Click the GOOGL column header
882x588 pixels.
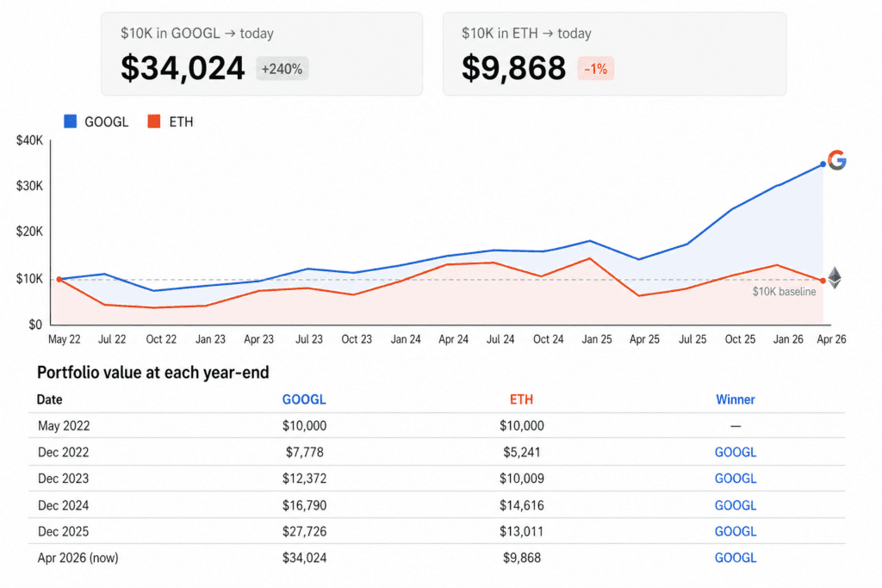[304, 399]
